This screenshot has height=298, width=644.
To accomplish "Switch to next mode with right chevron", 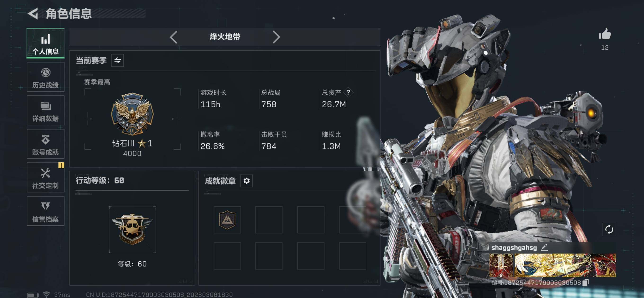I will click(x=276, y=37).
